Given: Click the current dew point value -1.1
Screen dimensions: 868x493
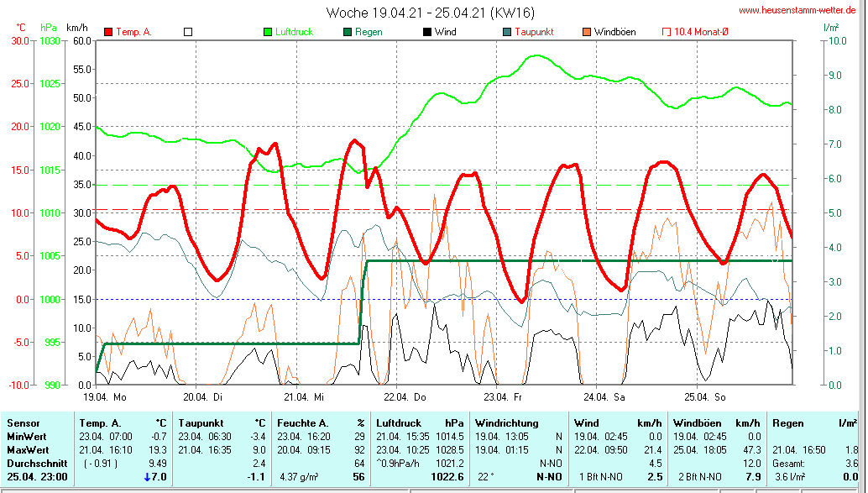Looking at the screenshot, I should (x=256, y=477).
